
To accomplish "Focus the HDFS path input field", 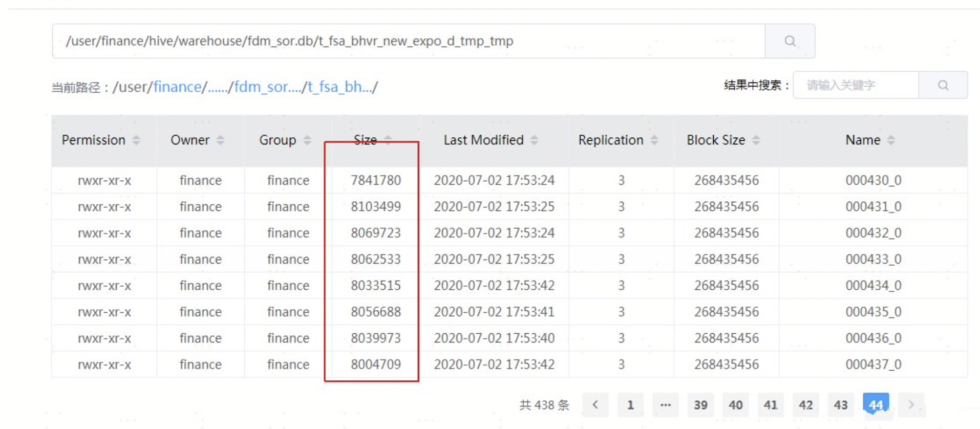I will (x=409, y=41).
